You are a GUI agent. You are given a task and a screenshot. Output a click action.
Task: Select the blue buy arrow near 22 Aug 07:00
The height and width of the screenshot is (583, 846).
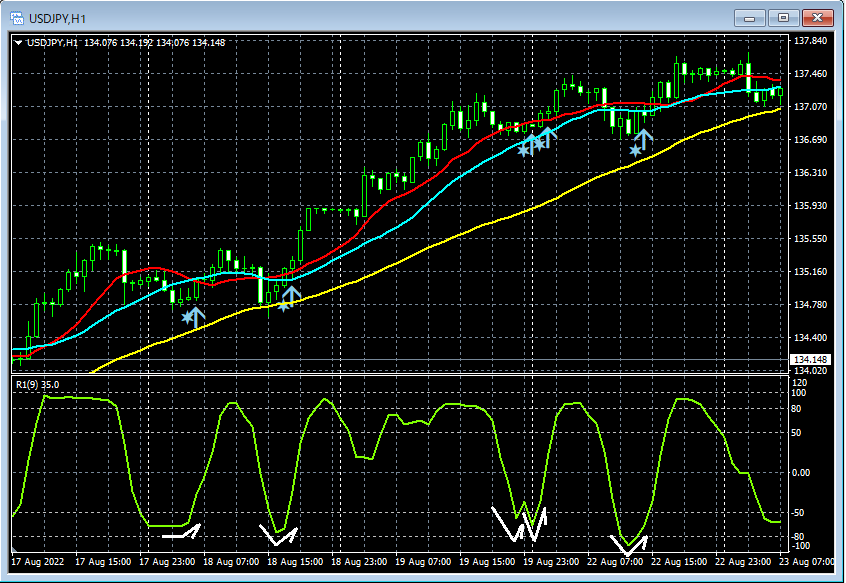coord(644,139)
